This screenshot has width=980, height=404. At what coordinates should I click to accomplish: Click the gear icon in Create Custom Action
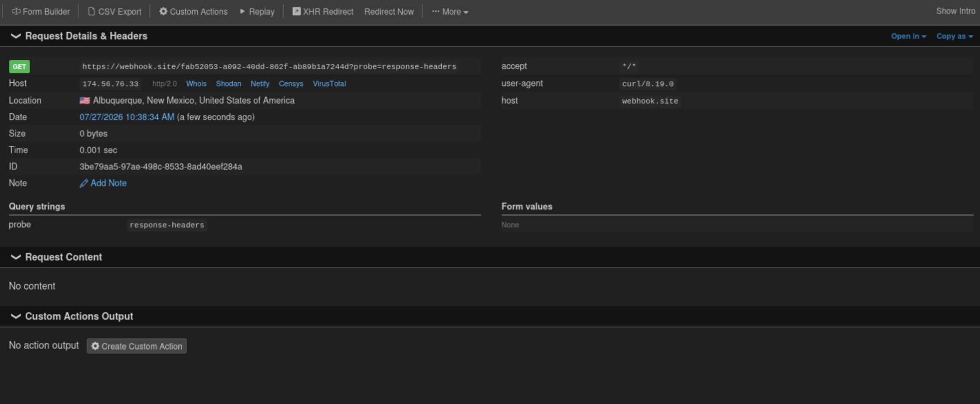[x=95, y=346]
